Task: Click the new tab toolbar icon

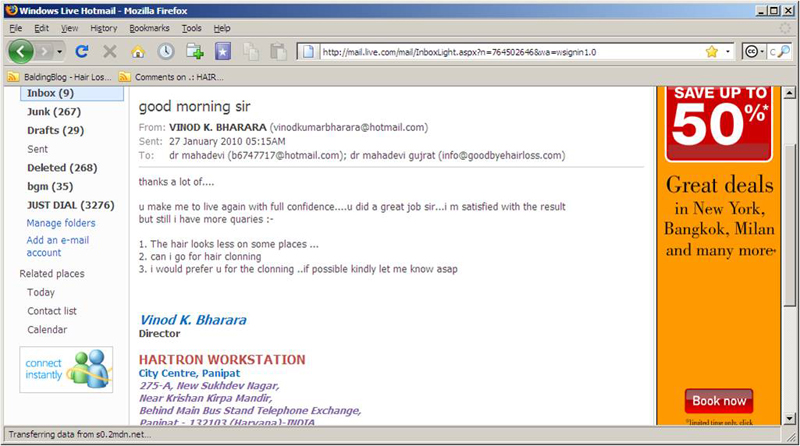Action: pyautogui.click(x=194, y=50)
